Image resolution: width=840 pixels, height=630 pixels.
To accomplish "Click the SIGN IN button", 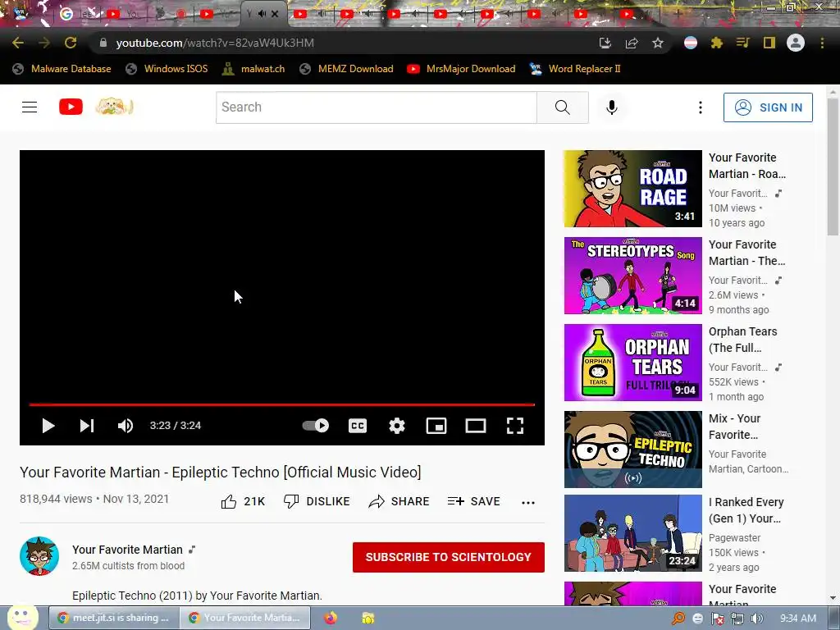I will click(768, 107).
